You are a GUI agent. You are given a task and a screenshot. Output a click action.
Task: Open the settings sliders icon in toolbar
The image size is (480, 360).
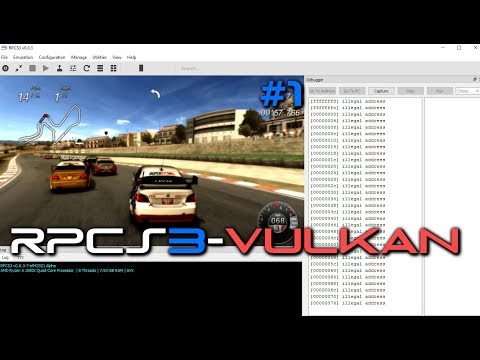[73, 68]
